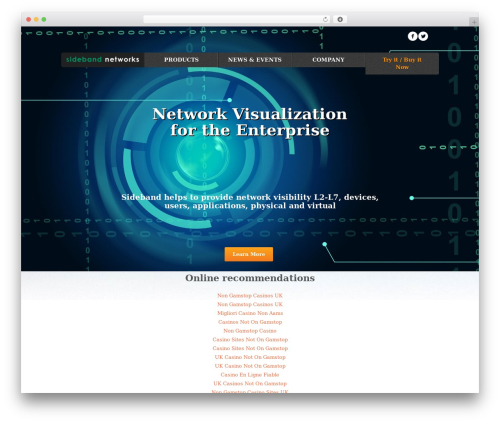Open a new tab with plus button
The image size is (500, 423).
474,22
